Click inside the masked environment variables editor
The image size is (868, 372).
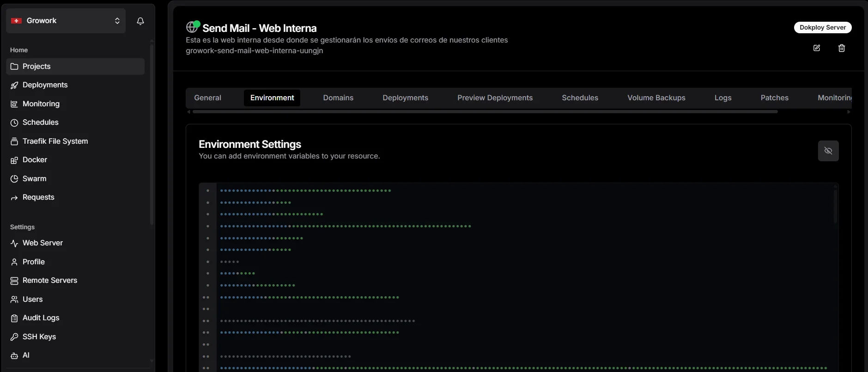pos(524,277)
